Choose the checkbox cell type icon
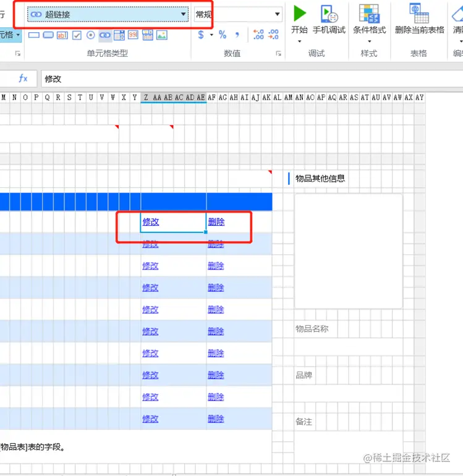The height and width of the screenshot is (476, 463). click(x=77, y=35)
